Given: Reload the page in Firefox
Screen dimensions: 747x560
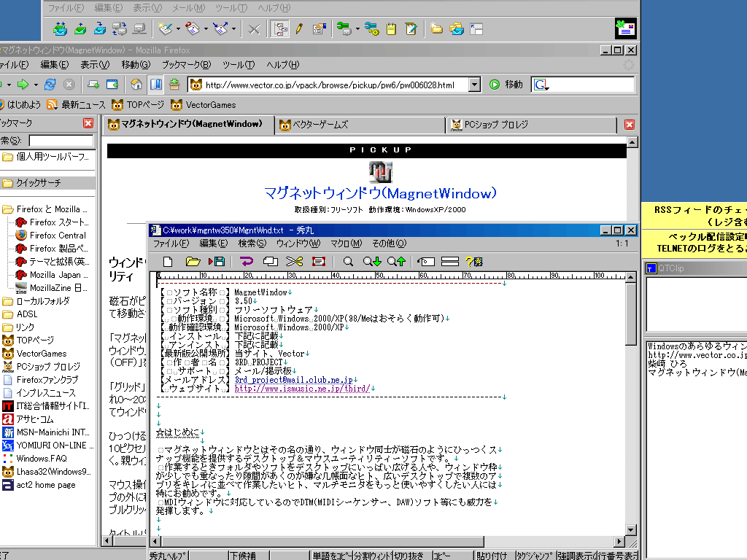Looking at the screenshot, I should (x=50, y=85).
